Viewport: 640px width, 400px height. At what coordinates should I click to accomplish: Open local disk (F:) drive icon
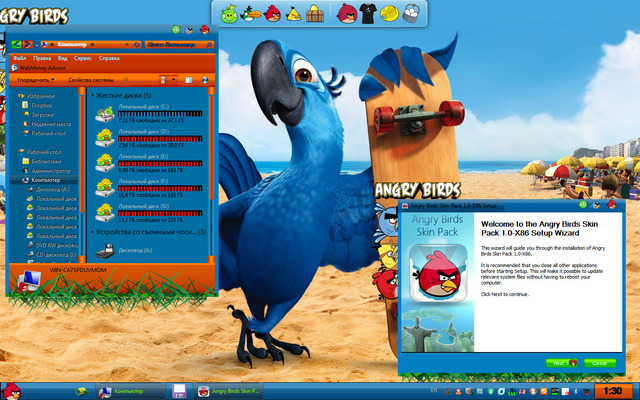[x=105, y=188]
